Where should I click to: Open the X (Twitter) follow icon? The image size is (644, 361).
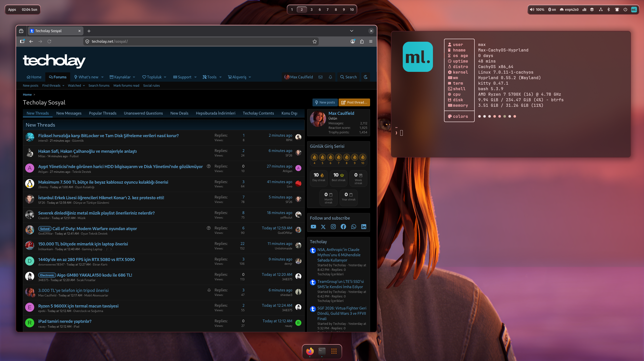[323, 227]
